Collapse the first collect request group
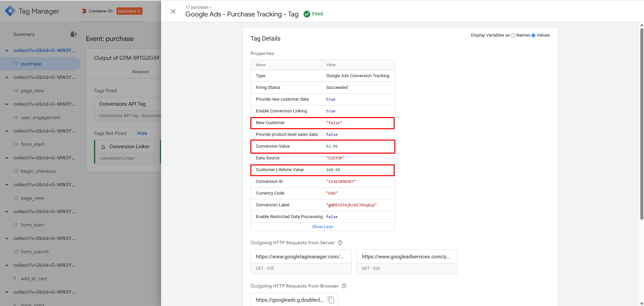The image size is (644, 306). (7, 51)
